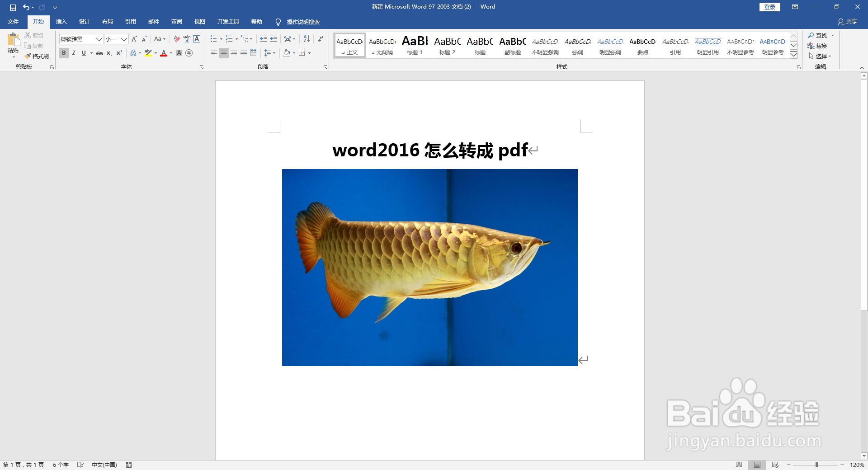This screenshot has height=470, width=868.
Task: Clear all formatting with eraser icon
Action: coord(177,39)
